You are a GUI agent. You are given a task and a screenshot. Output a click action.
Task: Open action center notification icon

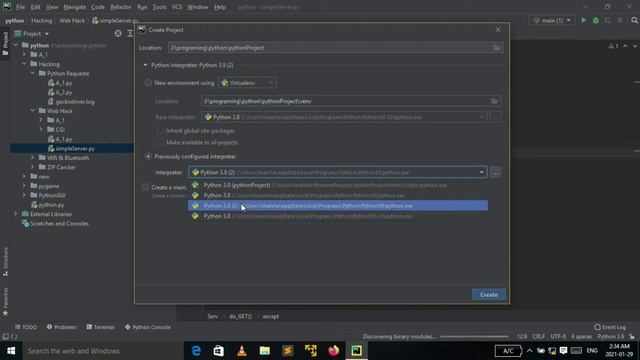[563, 351]
